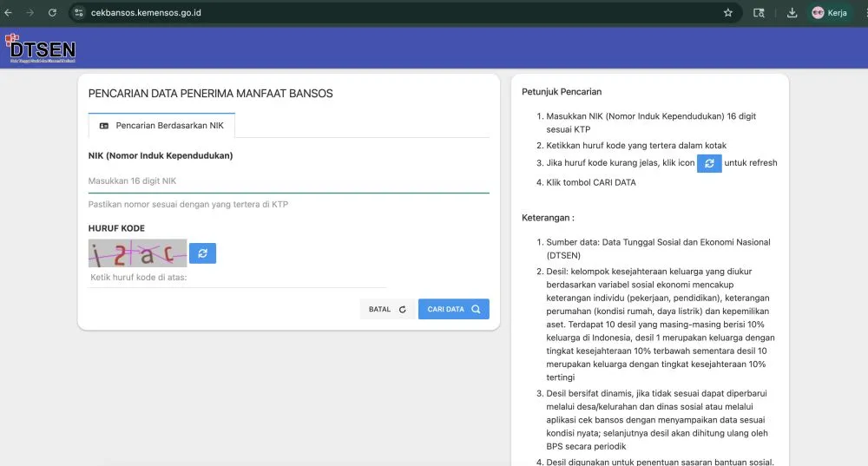Screen dimensions: 868x466
Task: Click the Keterangan heading
Action: (548, 218)
